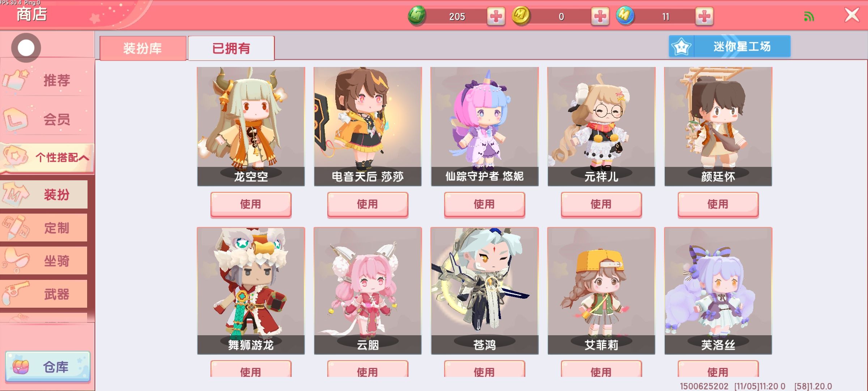Click the green network signal icon
This screenshot has height=391, width=868.
pos(809,17)
